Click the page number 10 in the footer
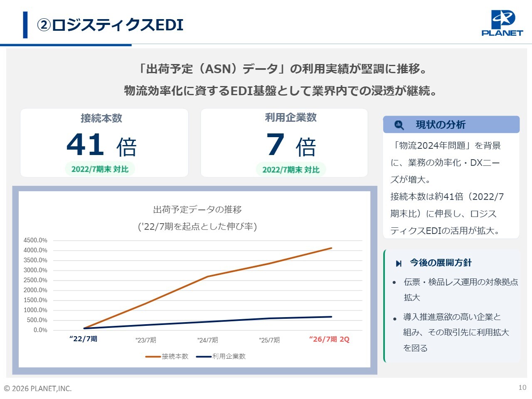Screen dimensions: 532x399 (x=522, y=387)
